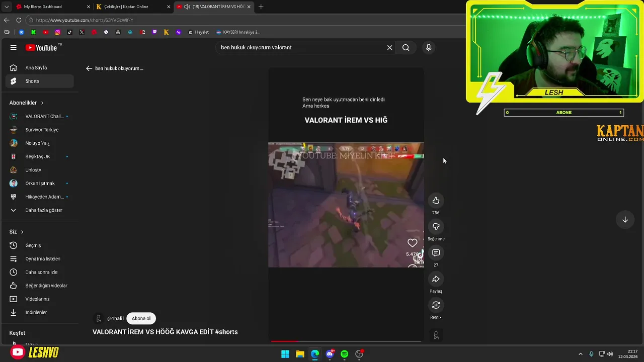This screenshot has height=362, width=644.
Task: Run search with the magnifier button
Action: click(x=406, y=48)
